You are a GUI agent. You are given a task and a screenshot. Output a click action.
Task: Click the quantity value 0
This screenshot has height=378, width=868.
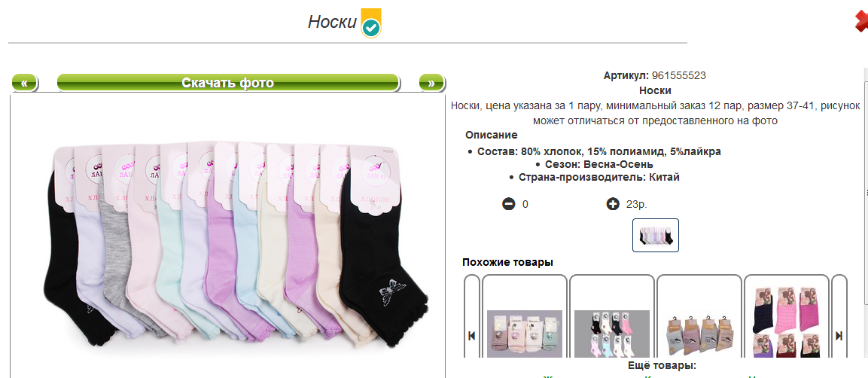pos(525,204)
